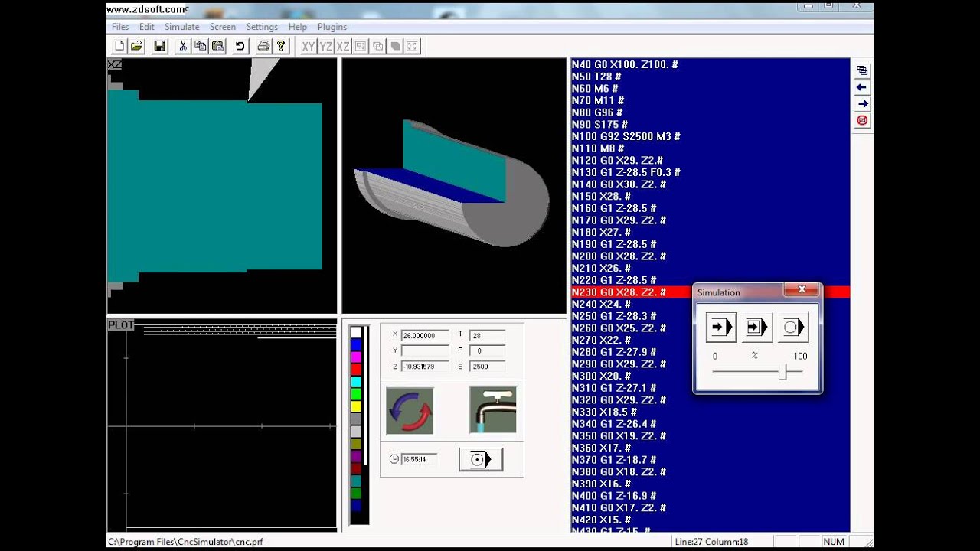
Task: Click the 3D workpiece view pane
Action: [x=454, y=186]
